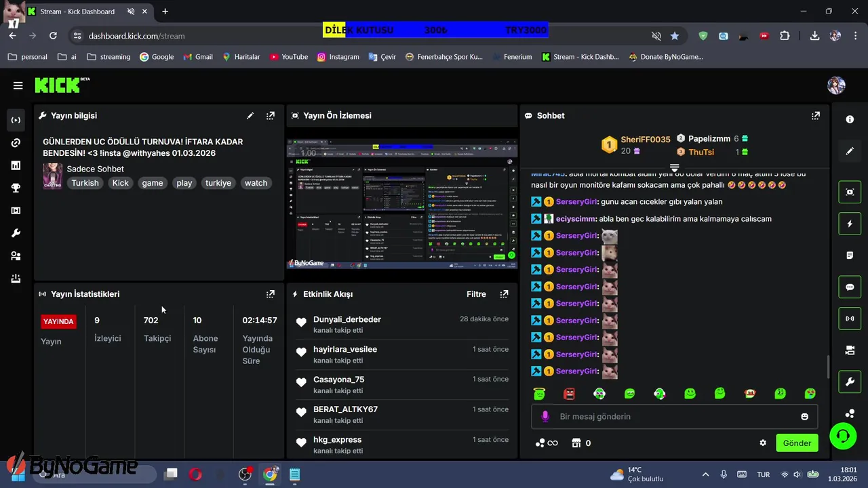This screenshot has height=488, width=868.
Task: Toggle the stream stats icon in right sidebar
Action: (x=850, y=319)
